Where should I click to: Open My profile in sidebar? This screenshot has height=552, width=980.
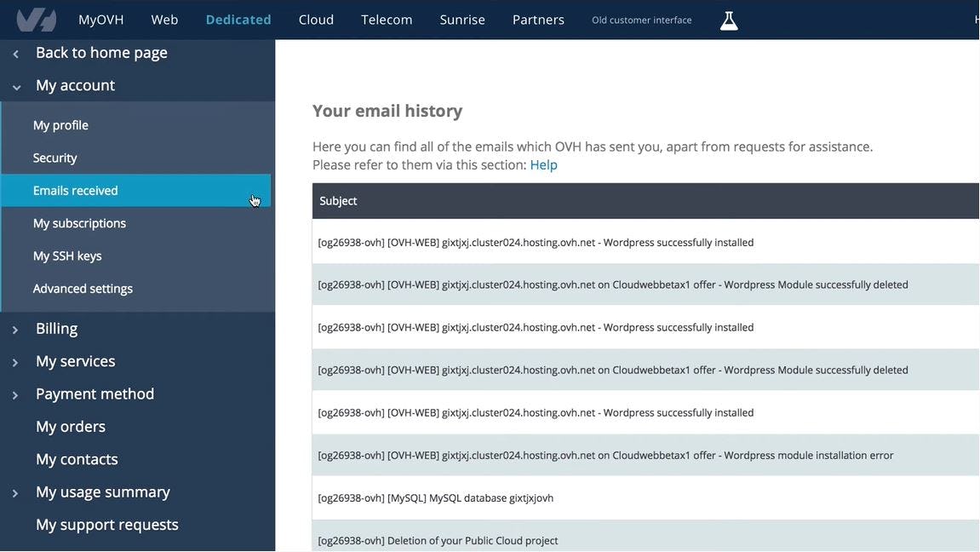coord(60,125)
